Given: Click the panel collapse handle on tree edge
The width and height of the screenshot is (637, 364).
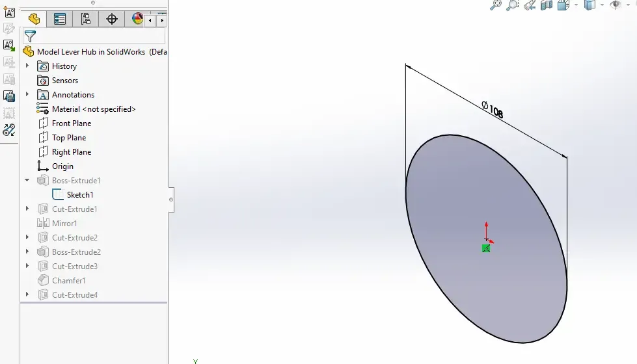Looking at the screenshot, I should pyautogui.click(x=171, y=200).
